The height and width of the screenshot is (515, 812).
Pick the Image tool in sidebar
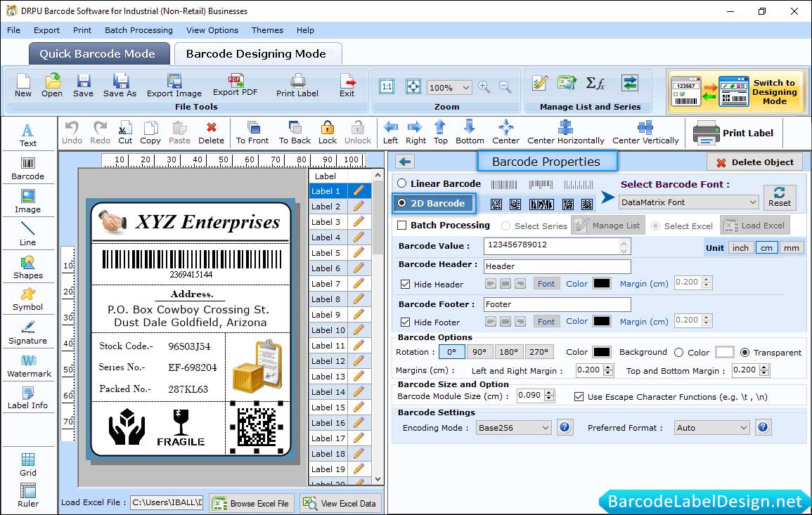point(28,202)
